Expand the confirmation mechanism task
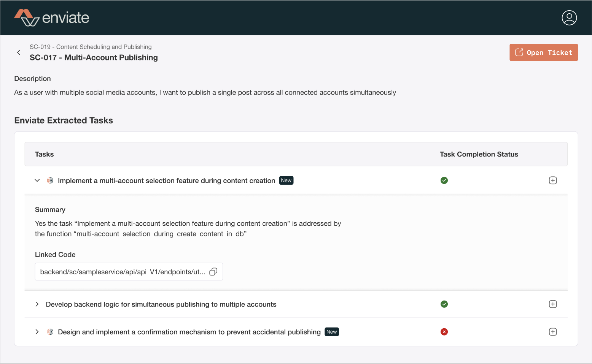592x364 pixels. tap(37, 332)
